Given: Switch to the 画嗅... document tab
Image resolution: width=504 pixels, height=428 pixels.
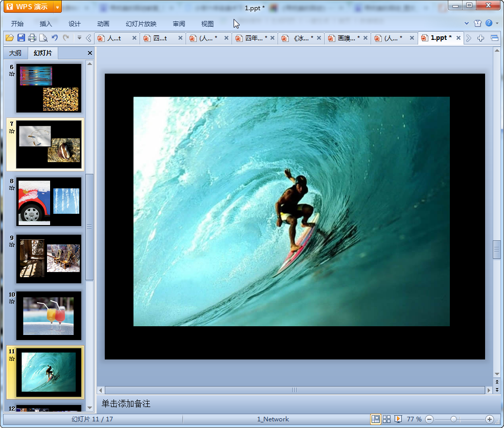Looking at the screenshot, I should pos(349,38).
